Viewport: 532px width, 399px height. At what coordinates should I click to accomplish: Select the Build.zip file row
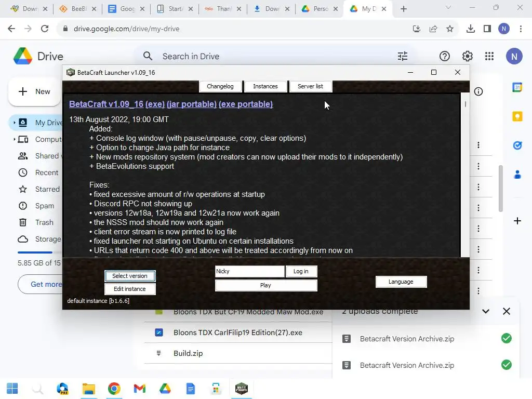[238, 353]
